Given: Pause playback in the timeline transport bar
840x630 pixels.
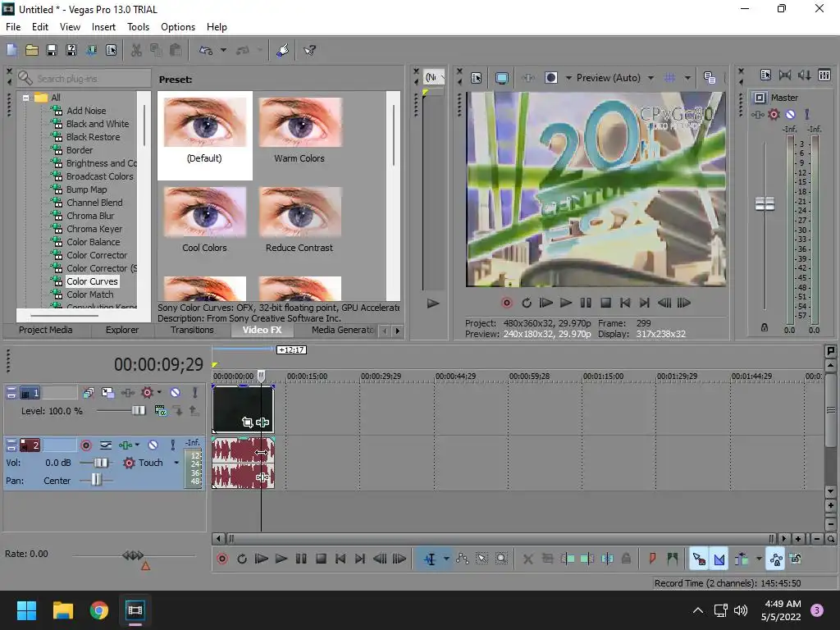Looking at the screenshot, I should point(301,559).
